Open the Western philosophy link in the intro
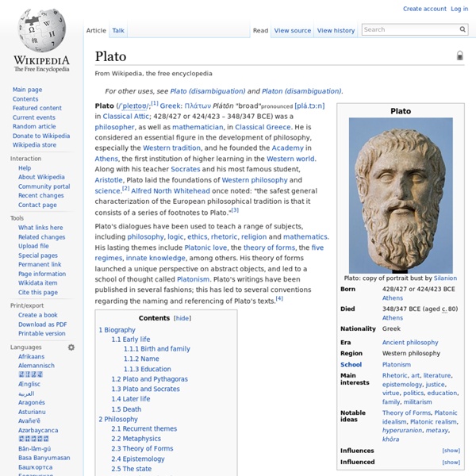Image resolution: width=476 pixels, height=476 pixels. (255, 180)
